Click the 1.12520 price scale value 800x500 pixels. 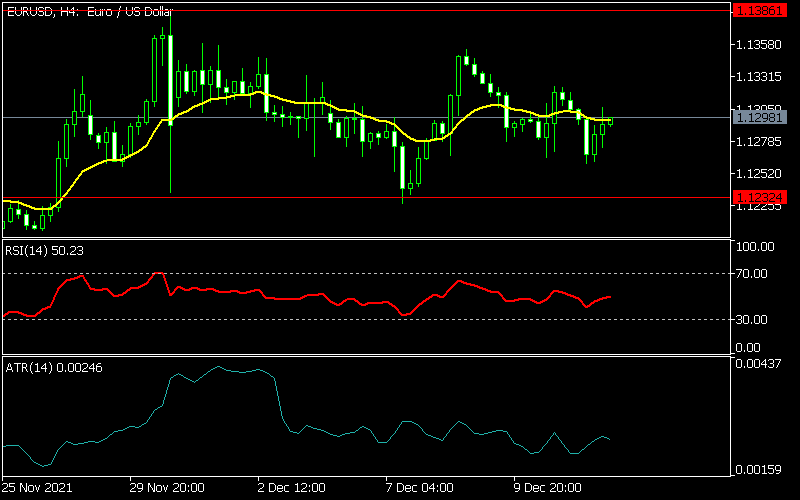pyautogui.click(x=758, y=173)
